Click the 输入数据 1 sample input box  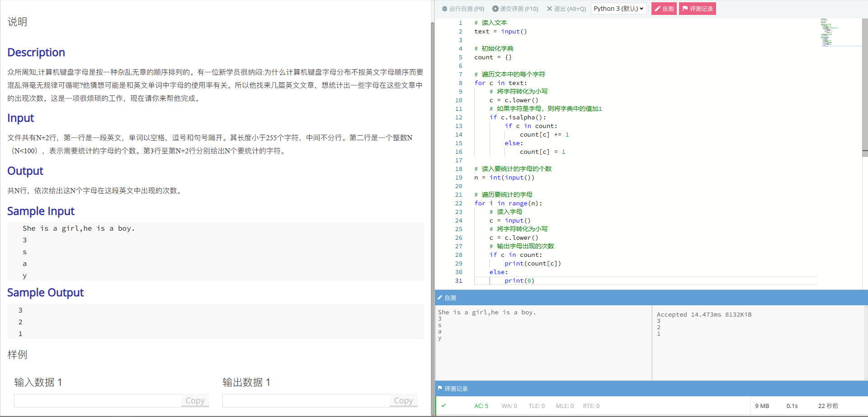[x=98, y=400]
